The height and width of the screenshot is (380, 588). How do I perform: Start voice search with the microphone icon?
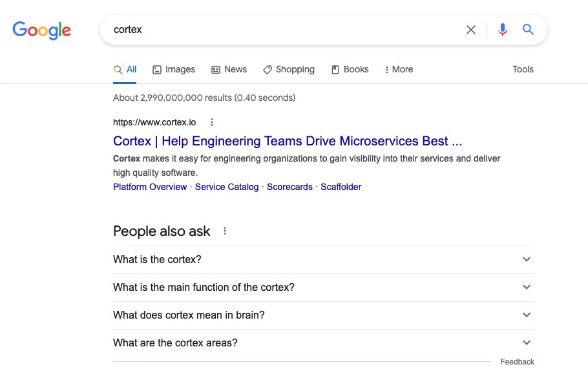click(x=503, y=29)
